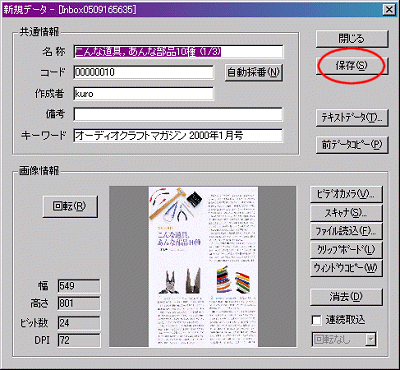Click 前データコピー(P) copy previous data
The width and height of the screenshot is (400, 370).
click(x=352, y=145)
